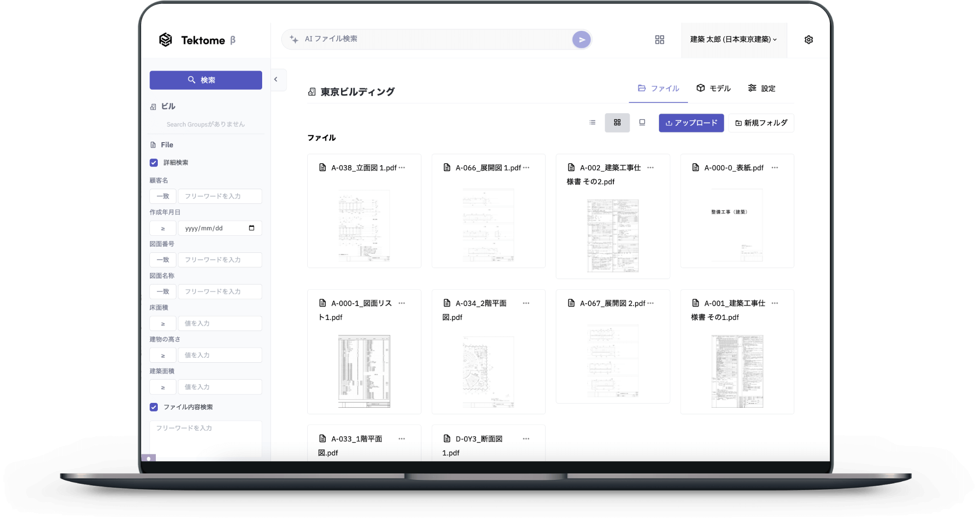Screen dimensions: 980x521
Task: Click file icon of A-067_展開図 2.pdf
Action: coord(571,303)
